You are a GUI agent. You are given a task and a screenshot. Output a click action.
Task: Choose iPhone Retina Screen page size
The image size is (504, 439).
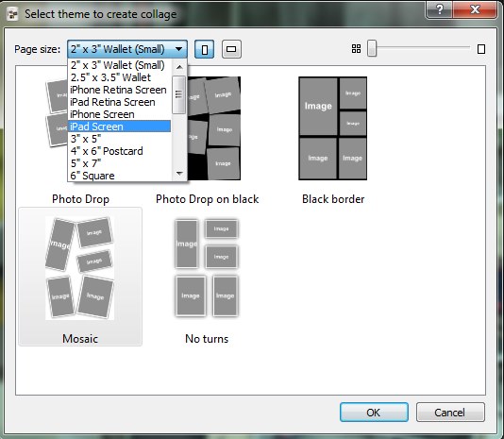tap(119, 90)
